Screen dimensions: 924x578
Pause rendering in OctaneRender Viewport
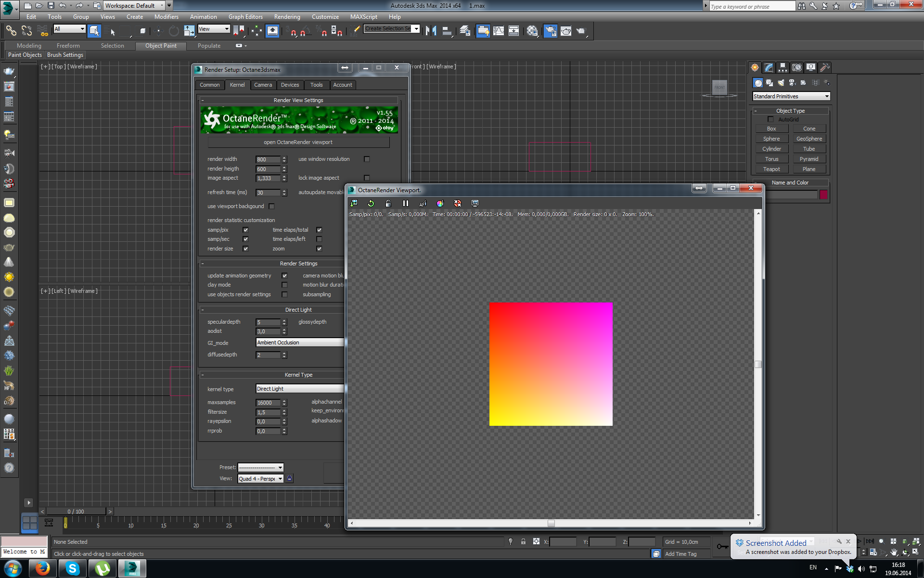(406, 203)
